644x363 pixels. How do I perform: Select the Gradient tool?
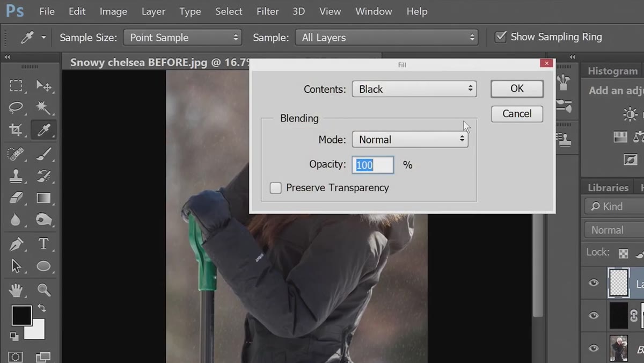tap(43, 198)
